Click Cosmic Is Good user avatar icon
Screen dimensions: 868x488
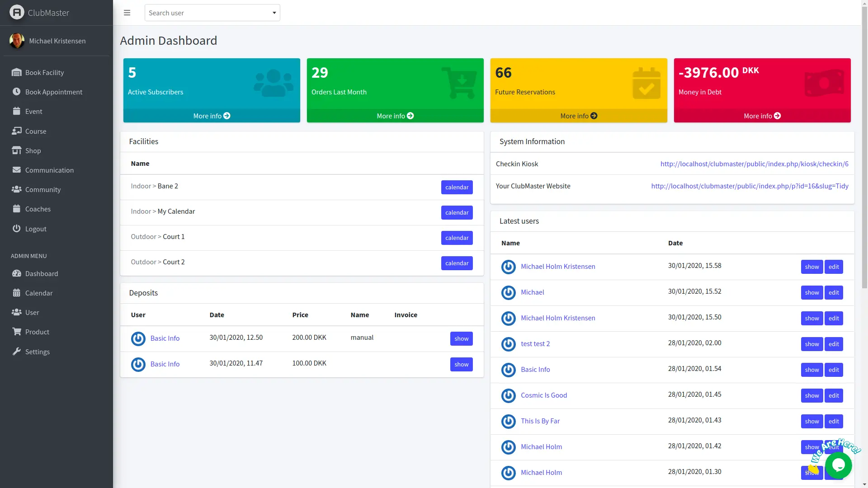[x=508, y=395]
